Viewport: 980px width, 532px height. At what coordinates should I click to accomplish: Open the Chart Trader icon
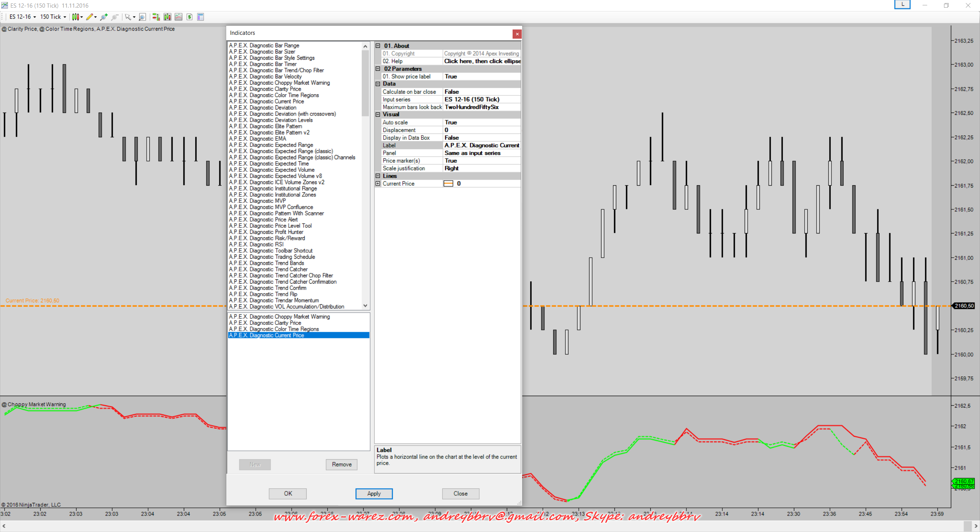tap(156, 17)
